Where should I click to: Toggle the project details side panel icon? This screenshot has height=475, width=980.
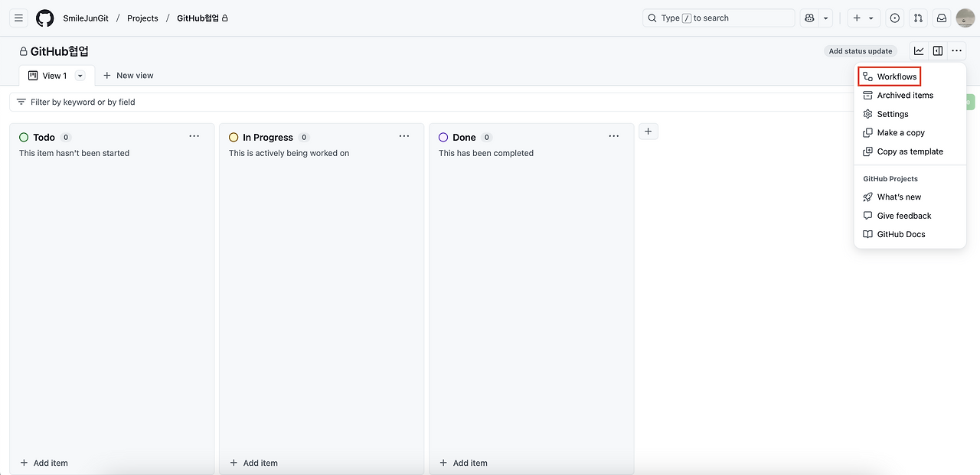pyautogui.click(x=938, y=51)
